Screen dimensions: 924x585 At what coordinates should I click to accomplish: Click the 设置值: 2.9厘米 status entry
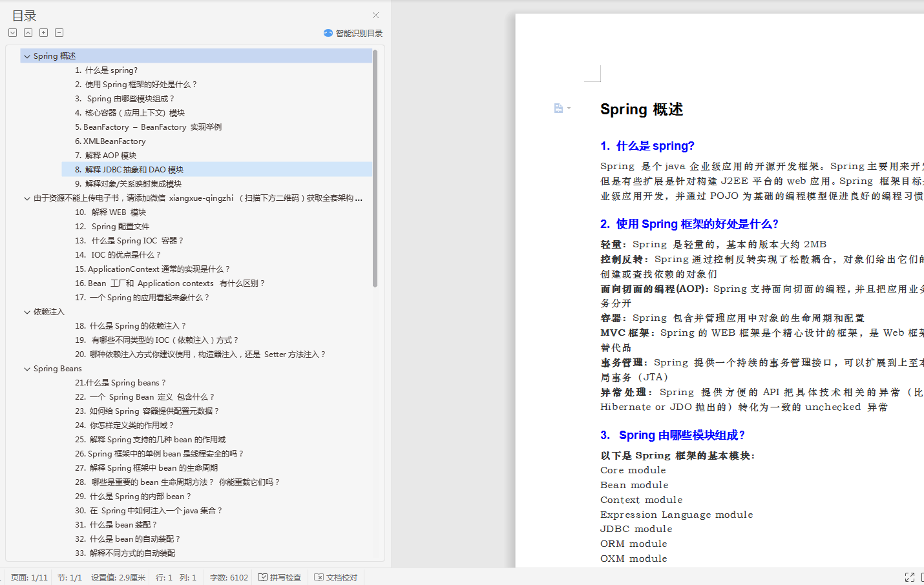pyautogui.click(x=118, y=578)
